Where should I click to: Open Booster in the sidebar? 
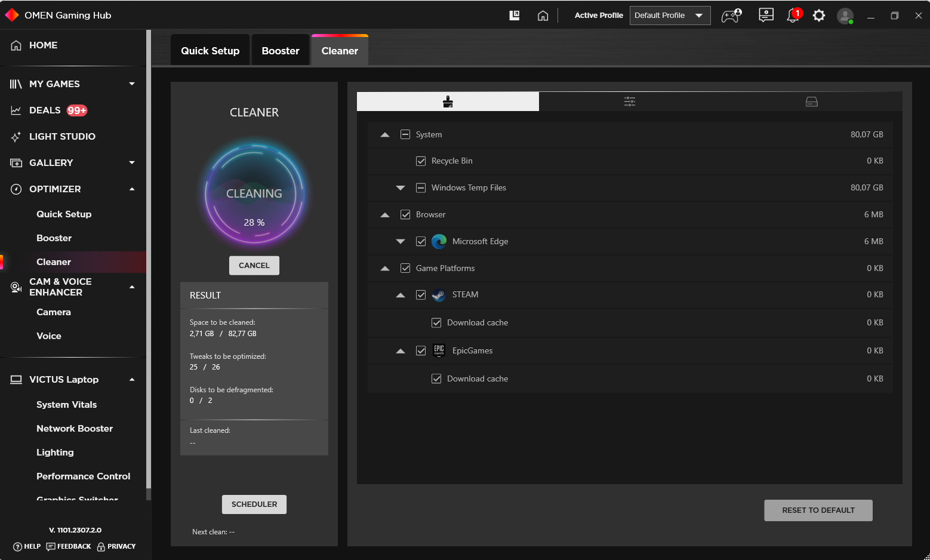(54, 238)
